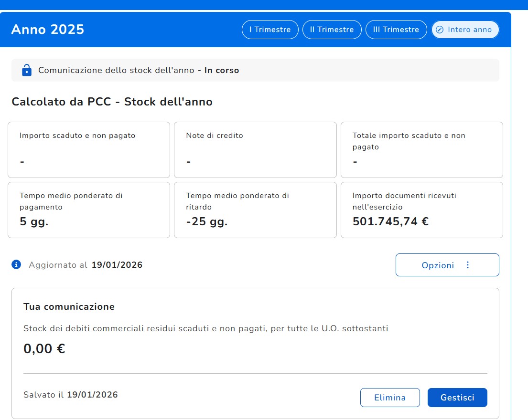The width and height of the screenshot is (528, 420).
Task: Click the Note di credito card
Action: coord(255,150)
